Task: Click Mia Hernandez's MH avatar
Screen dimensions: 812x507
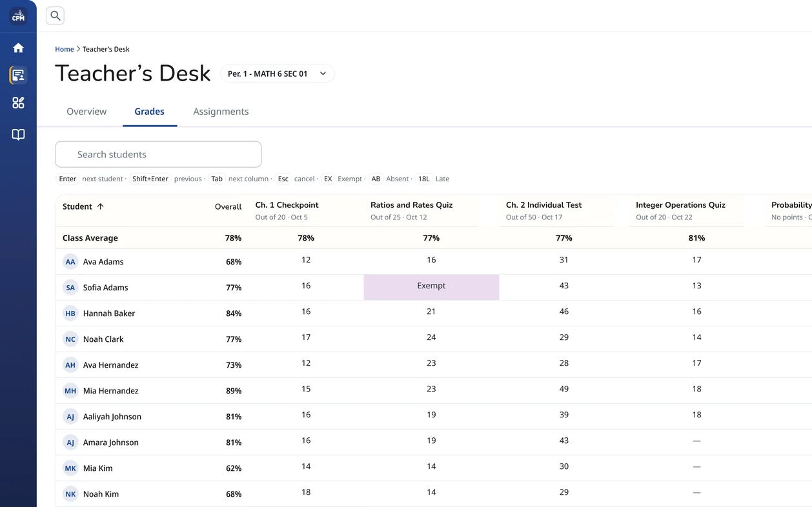Action: coord(70,391)
